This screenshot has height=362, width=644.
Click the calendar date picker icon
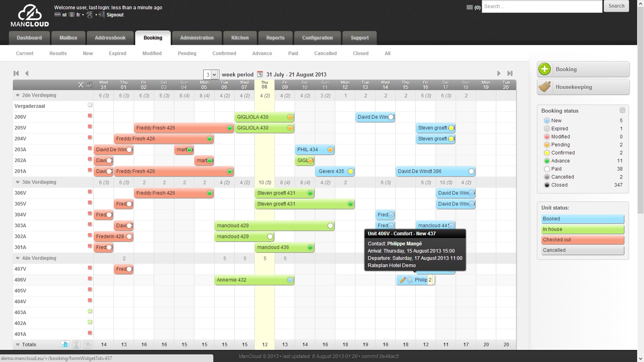(260, 74)
